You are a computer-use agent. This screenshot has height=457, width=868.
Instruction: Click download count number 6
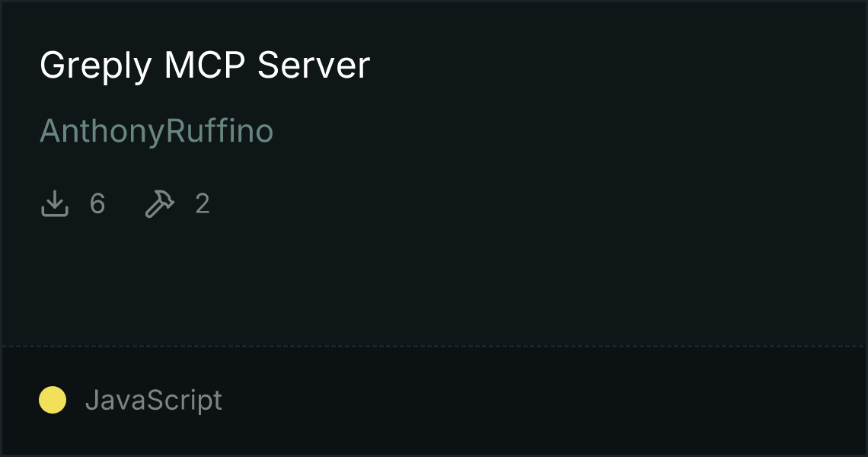pyautogui.click(x=97, y=203)
